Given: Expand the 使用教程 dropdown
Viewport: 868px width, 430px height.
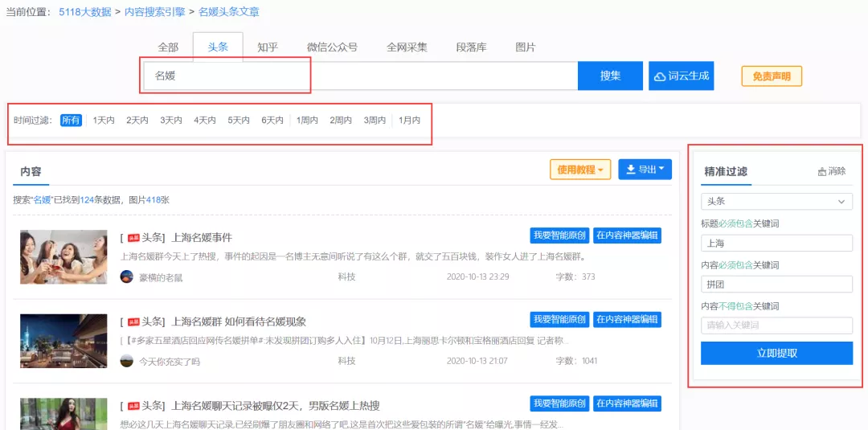Looking at the screenshot, I should [x=580, y=170].
